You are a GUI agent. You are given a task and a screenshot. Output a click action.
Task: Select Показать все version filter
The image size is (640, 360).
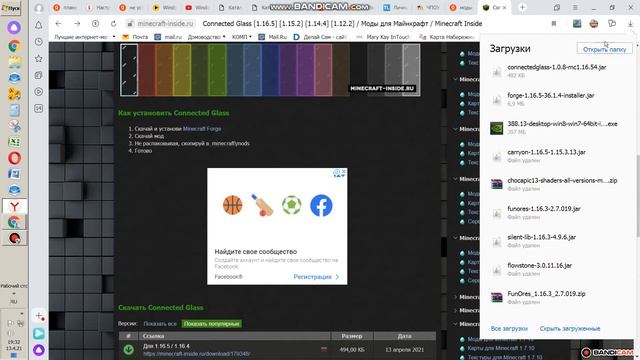point(160,324)
